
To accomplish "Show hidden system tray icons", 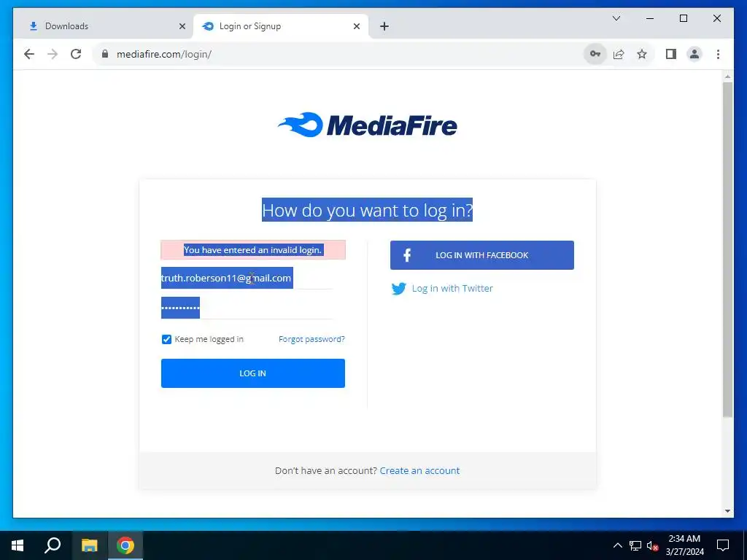I will click(x=617, y=545).
